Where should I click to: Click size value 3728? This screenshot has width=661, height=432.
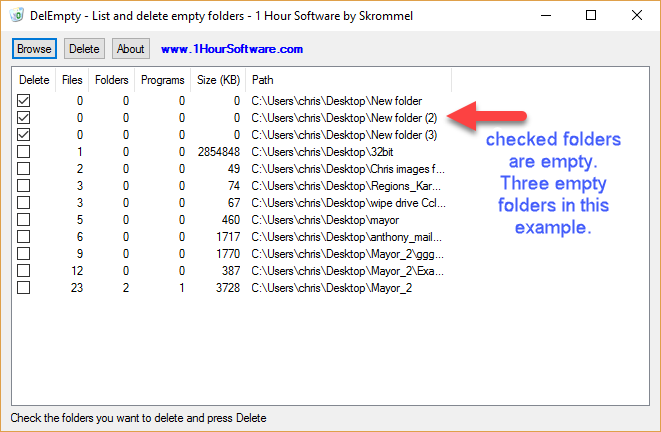[228, 288]
